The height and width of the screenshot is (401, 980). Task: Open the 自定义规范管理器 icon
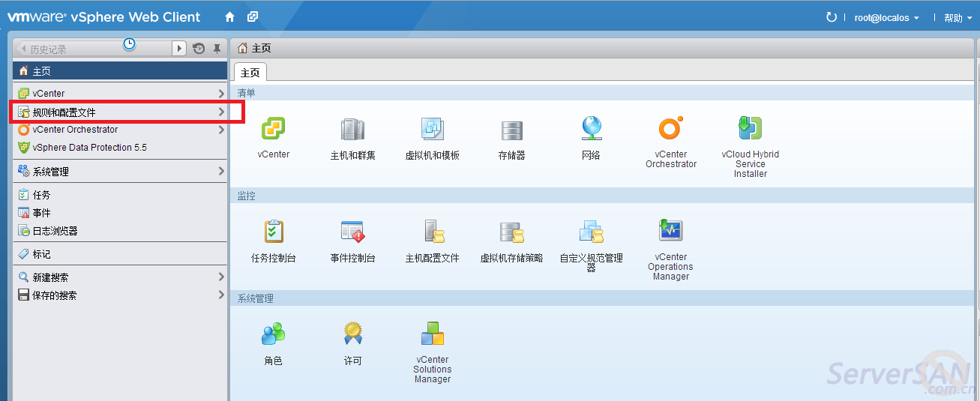click(x=592, y=232)
